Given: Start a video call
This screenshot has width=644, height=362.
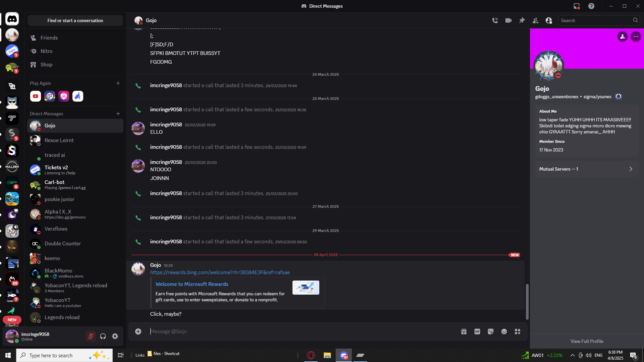Looking at the screenshot, I should (508, 20).
